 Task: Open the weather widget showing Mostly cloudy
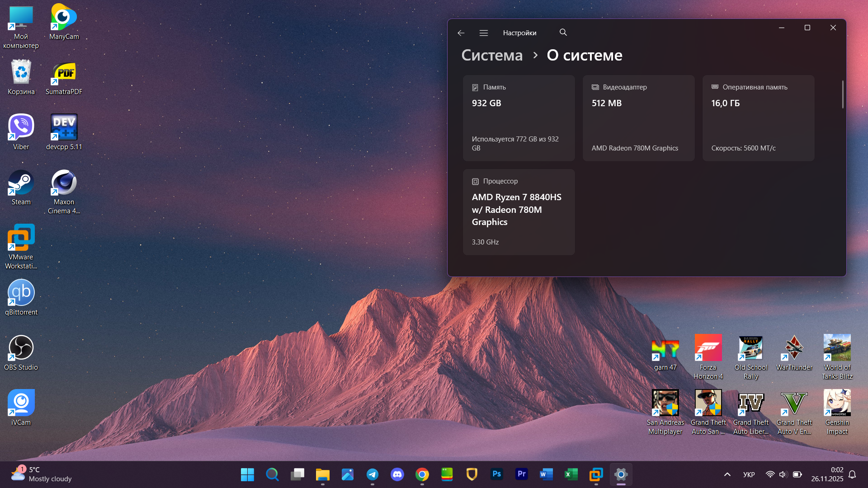(42, 474)
